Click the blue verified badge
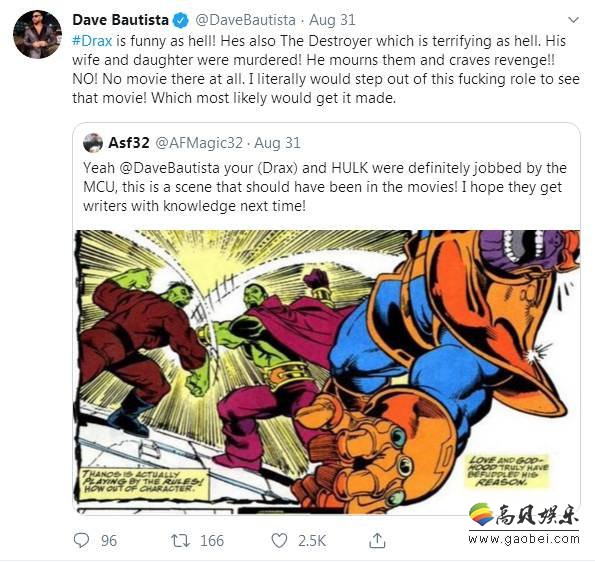Image resolution: width=595 pixels, height=562 pixels. click(x=181, y=20)
